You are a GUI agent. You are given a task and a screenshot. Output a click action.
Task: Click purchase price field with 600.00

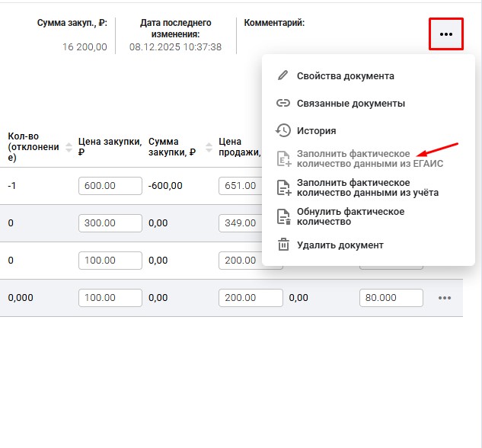(x=110, y=186)
